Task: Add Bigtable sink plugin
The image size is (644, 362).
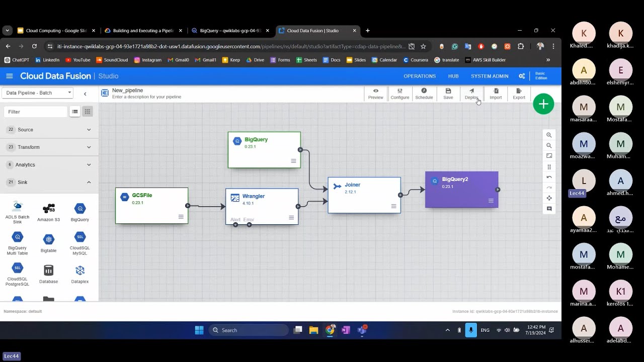Action: coord(48,243)
